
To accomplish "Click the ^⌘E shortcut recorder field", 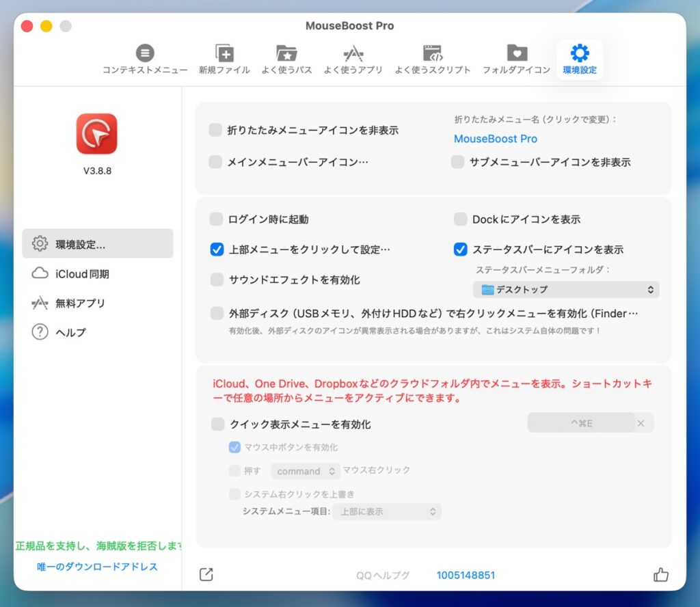I will (x=581, y=423).
